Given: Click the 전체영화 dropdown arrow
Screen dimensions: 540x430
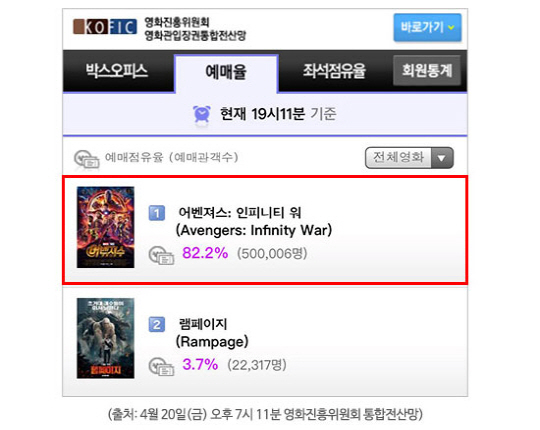Looking at the screenshot, I should [442, 158].
